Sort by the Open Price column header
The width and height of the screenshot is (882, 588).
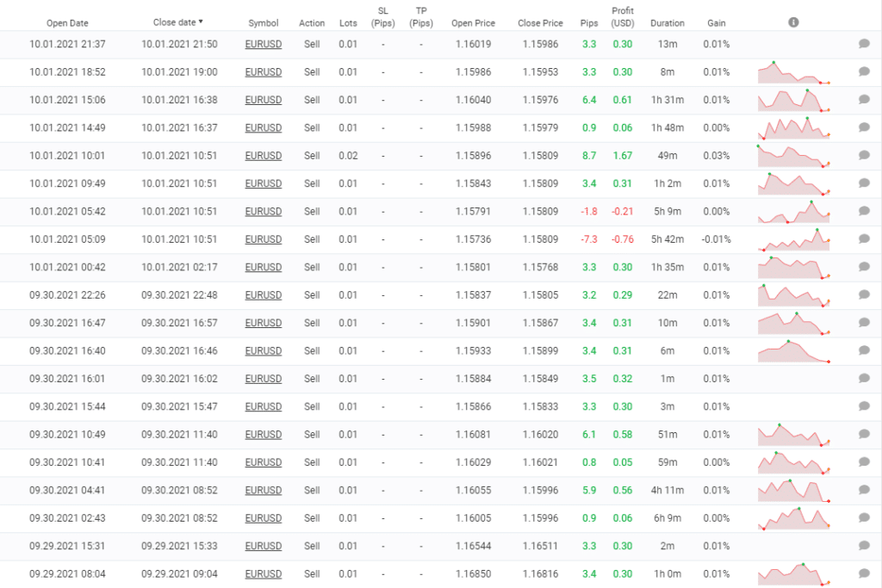473,23
